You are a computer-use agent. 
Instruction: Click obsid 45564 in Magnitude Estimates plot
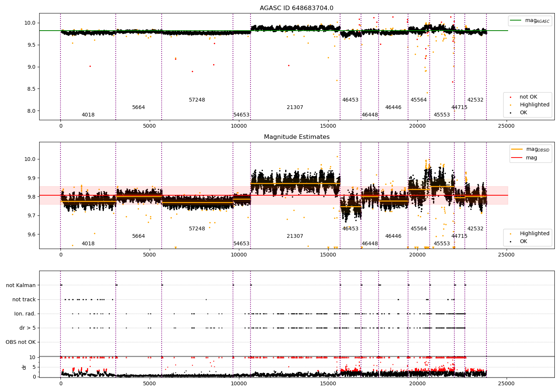[x=419, y=229]
